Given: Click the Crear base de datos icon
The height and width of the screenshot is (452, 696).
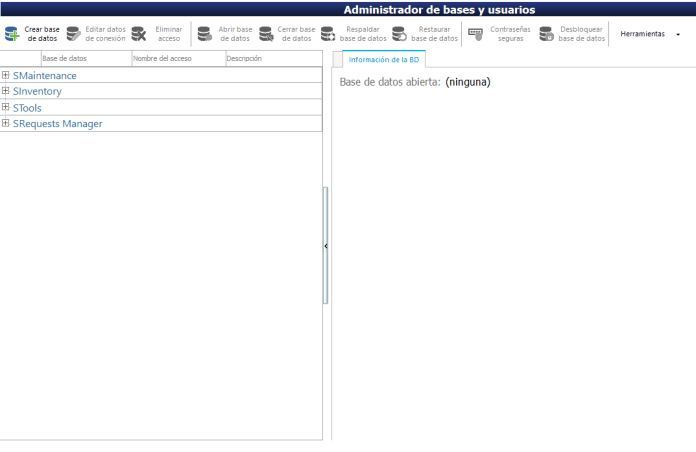Looking at the screenshot, I should coord(11,34).
